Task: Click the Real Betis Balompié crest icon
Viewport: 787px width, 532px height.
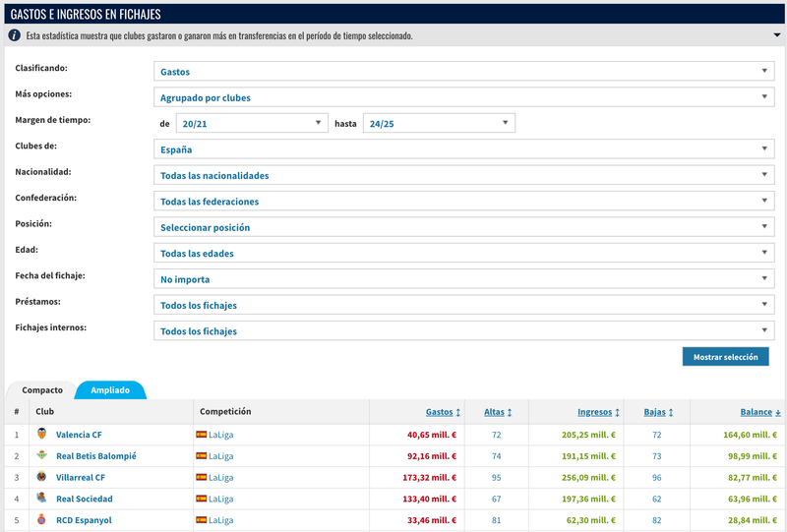Action: tap(41, 455)
